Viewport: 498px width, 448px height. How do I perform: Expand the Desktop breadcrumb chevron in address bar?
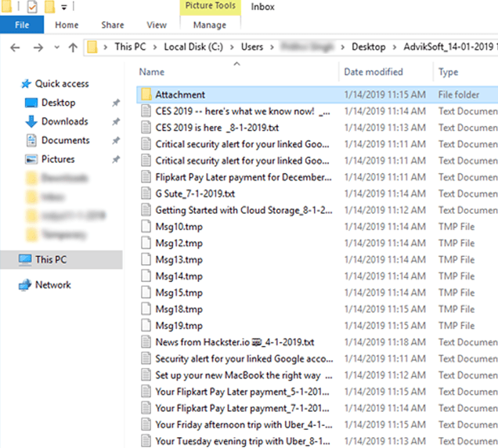395,47
